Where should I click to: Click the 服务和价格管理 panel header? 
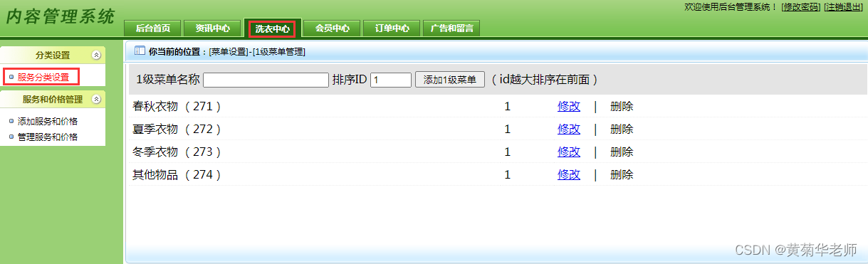click(53, 99)
